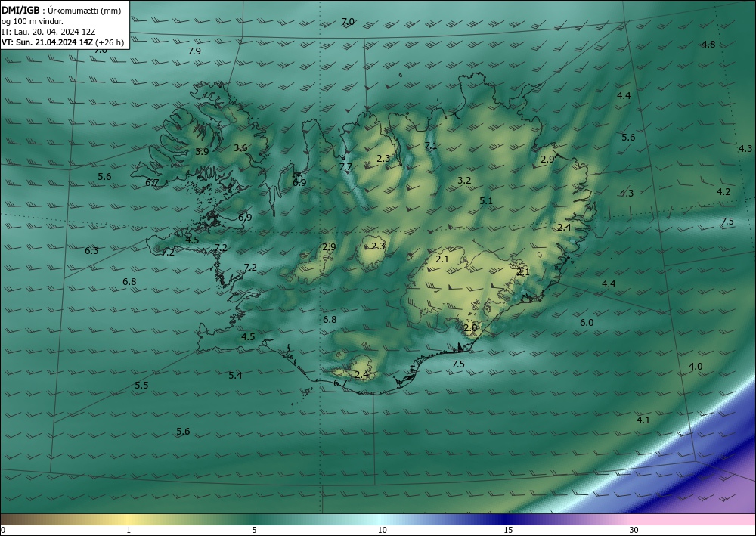The width and height of the screenshot is (756, 536).
Task: Click the map value '7.9'
Action: click(194, 51)
